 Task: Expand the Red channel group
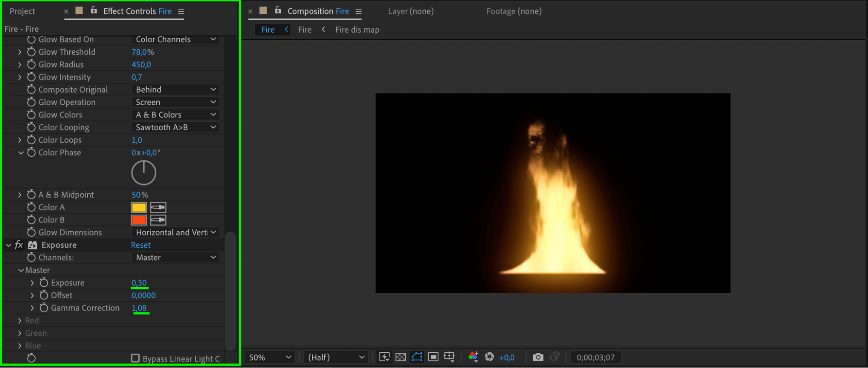click(20, 321)
